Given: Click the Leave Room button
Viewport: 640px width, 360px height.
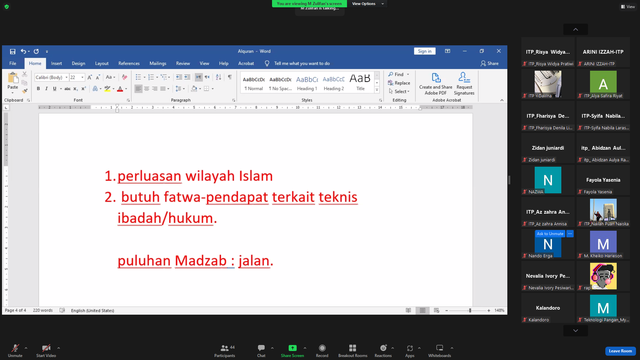Looking at the screenshot, I should click(x=620, y=351).
